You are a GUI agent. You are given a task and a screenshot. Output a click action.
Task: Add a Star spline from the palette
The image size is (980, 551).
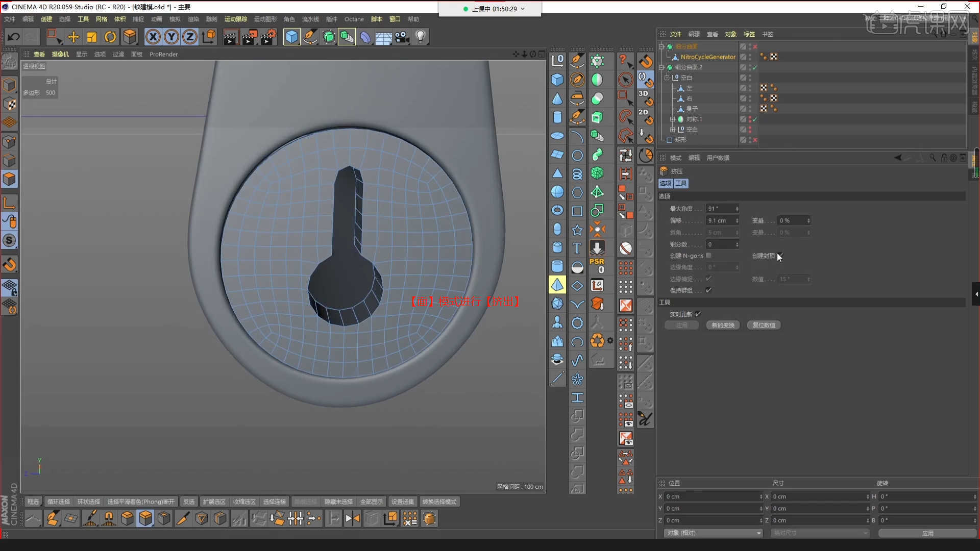[577, 230]
